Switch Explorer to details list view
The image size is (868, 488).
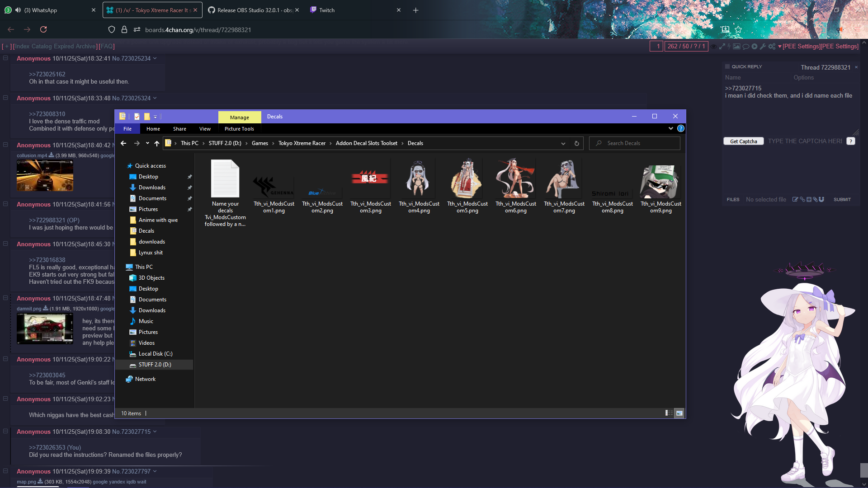click(669, 413)
